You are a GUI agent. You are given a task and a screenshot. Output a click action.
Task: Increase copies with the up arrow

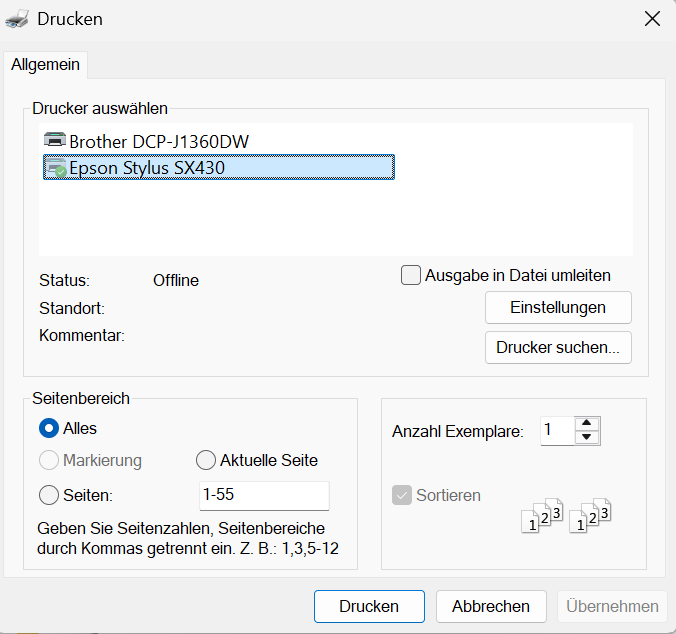[x=586, y=423]
